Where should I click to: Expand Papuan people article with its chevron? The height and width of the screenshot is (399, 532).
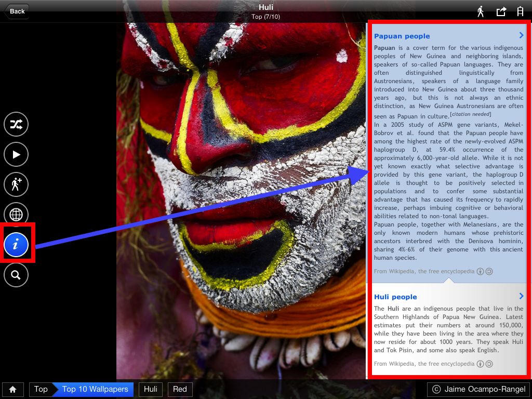pyautogui.click(x=521, y=35)
